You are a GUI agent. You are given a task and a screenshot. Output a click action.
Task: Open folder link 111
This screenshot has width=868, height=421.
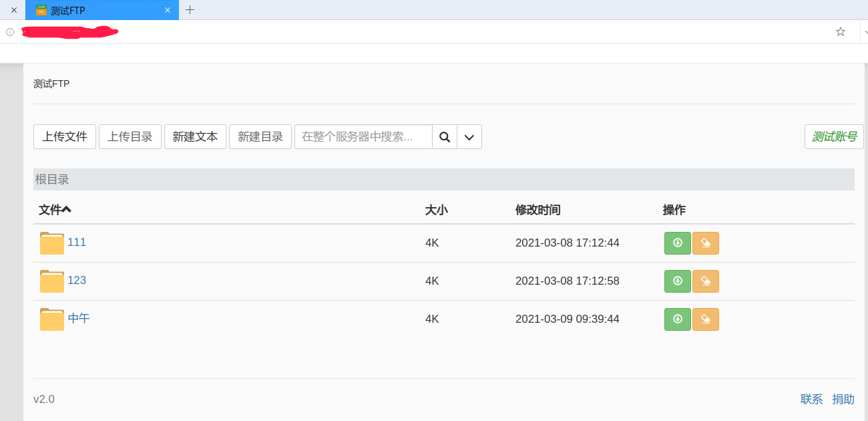point(77,242)
